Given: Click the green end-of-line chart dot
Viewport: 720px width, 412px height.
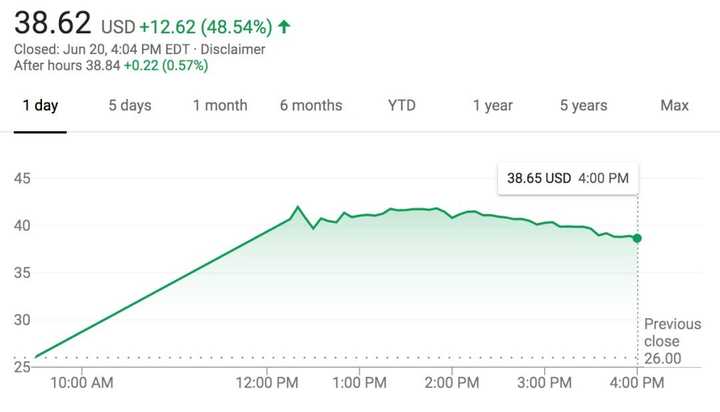Looking at the screenshot, I should [637, 238].
